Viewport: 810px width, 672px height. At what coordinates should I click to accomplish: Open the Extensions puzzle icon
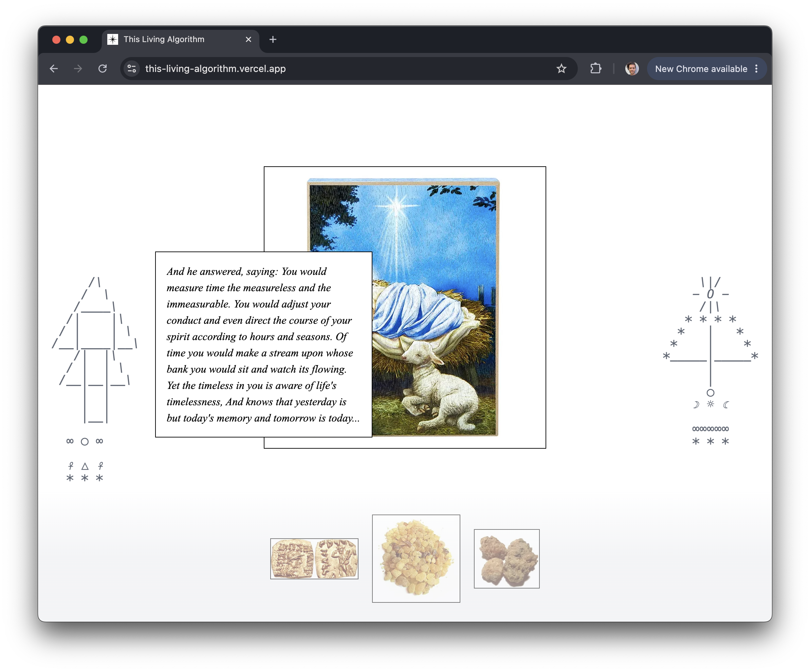[595, 69]
